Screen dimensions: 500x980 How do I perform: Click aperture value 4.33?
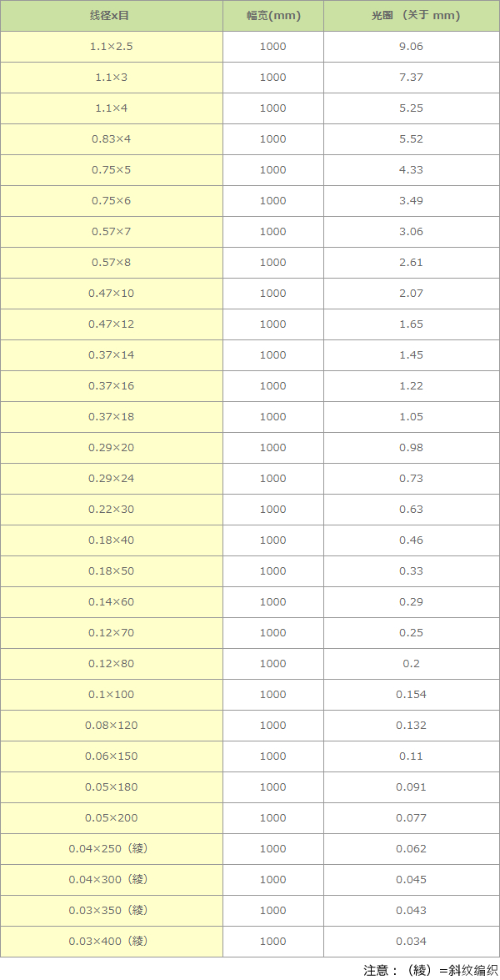pos(411,170)
